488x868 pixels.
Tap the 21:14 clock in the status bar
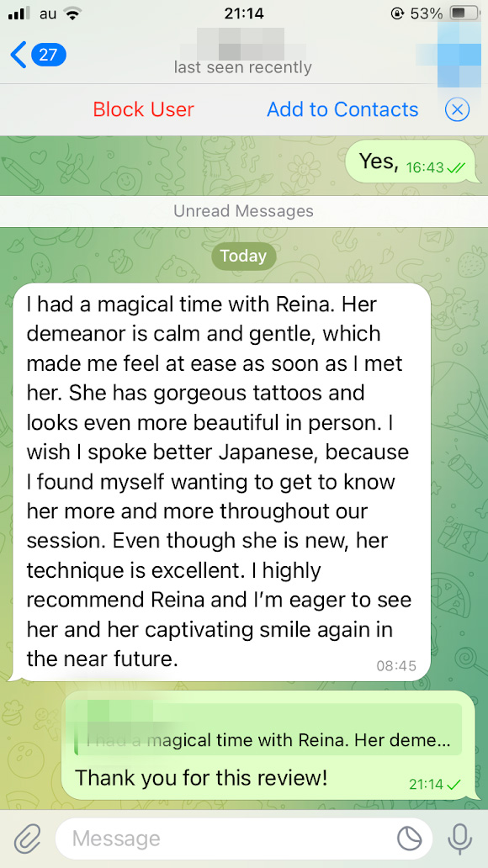(x=244, y=13)
